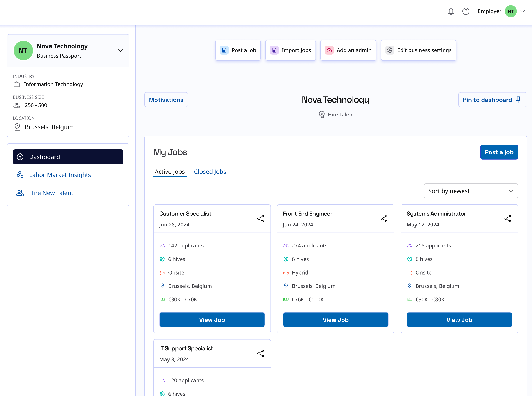Click the €76K - €100K salary text
The image size is (532, 396).
(x=308, y=299)
